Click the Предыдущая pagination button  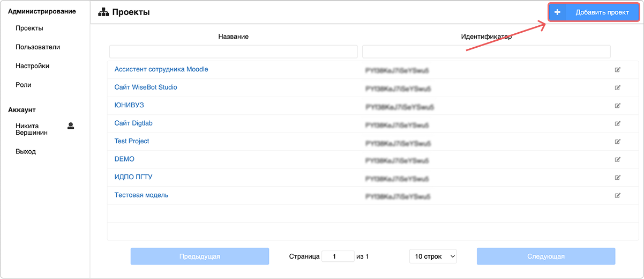[199, 256]
